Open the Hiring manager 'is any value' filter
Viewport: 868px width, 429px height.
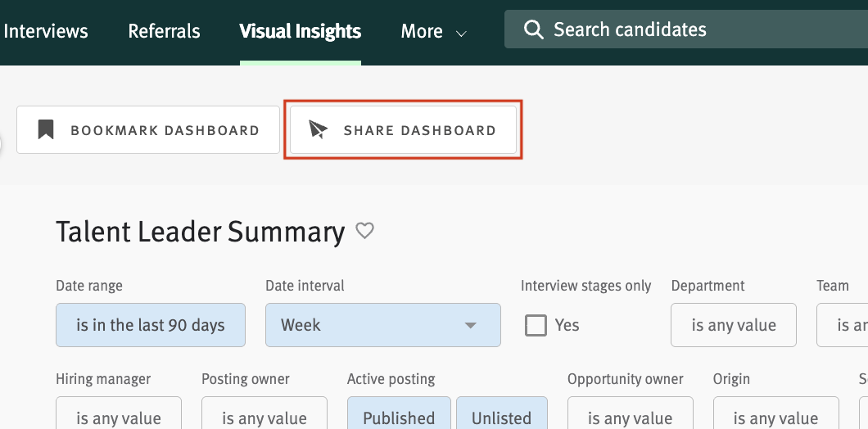[119, 413]
